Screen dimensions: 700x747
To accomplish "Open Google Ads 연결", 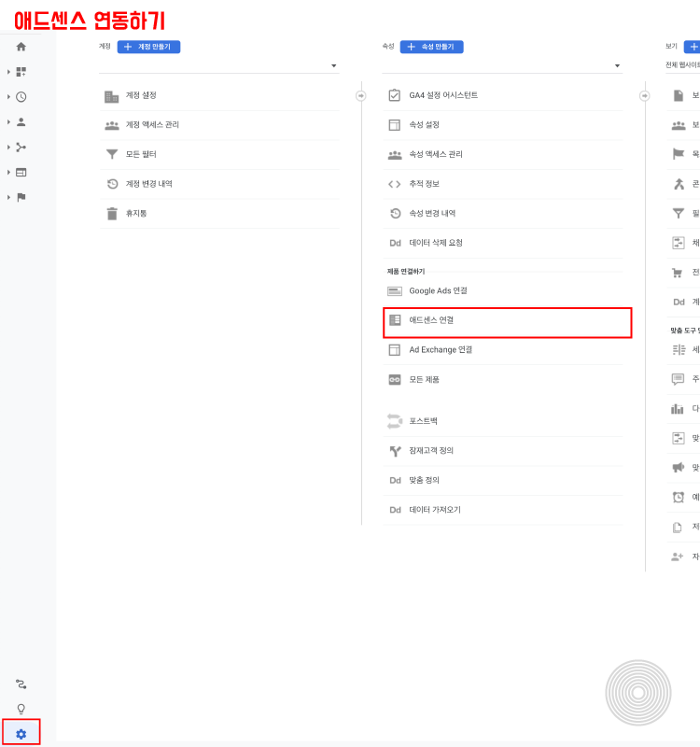I will [x=502, y=291].
